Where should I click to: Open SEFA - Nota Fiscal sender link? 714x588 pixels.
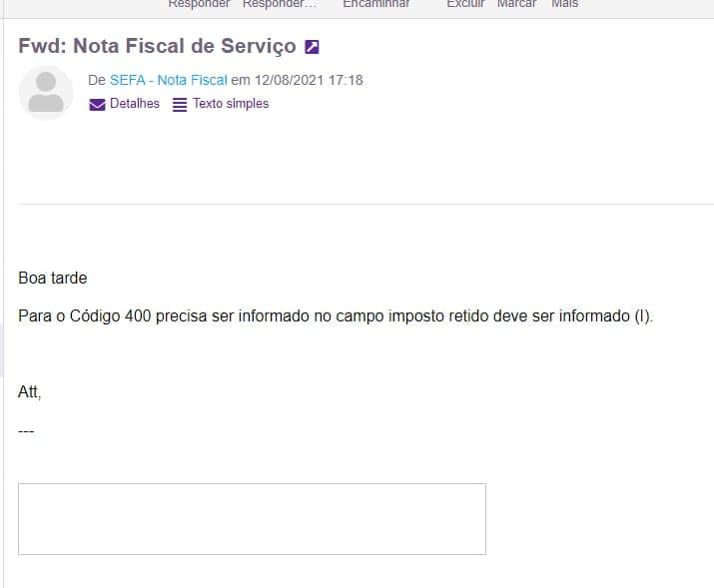[169, 80]
